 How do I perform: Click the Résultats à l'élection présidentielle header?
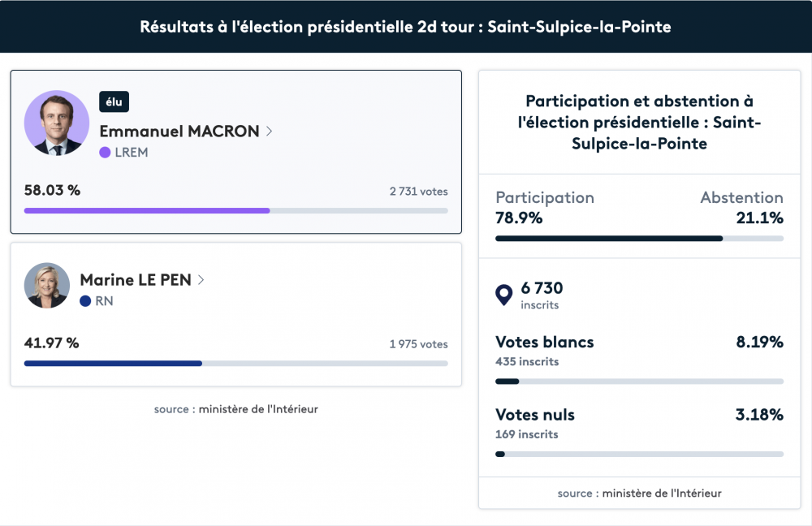pyautogui.click(x=405, y=27)
